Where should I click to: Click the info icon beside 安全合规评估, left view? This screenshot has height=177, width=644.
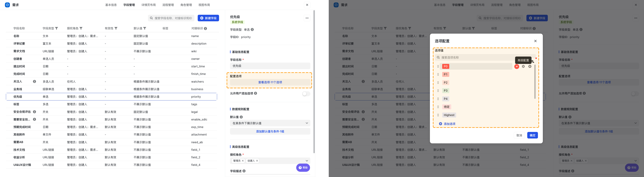click(34, 112)
